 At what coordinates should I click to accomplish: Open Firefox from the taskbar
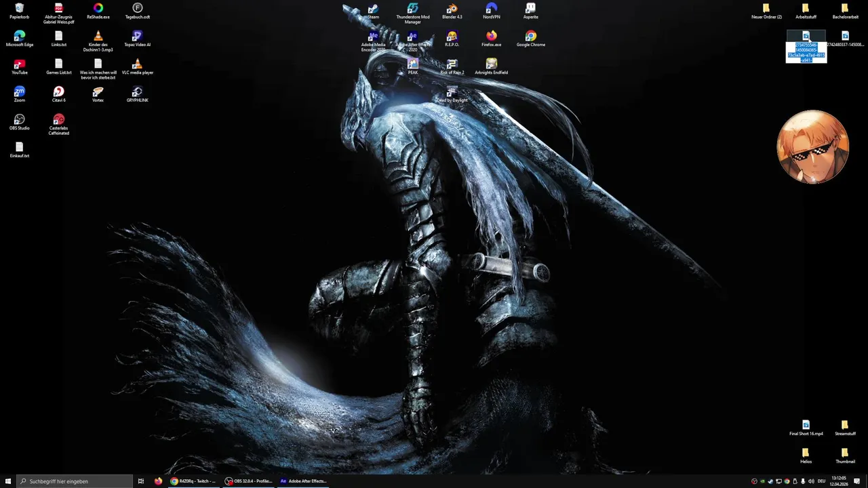point(158,481)
